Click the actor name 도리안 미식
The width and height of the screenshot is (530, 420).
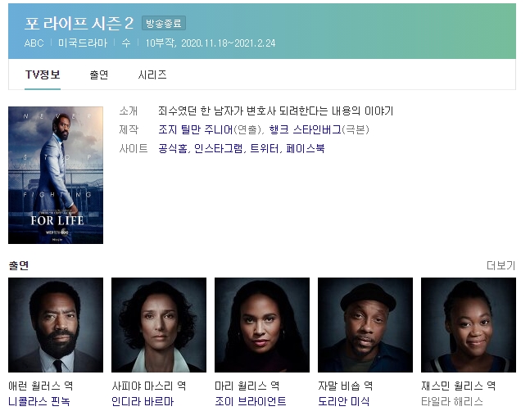pyautogui.click(x=344, y=401)
